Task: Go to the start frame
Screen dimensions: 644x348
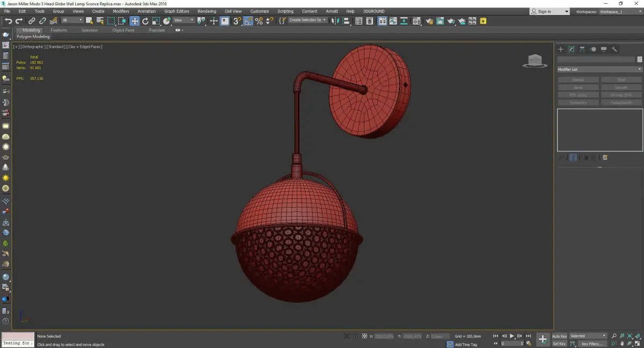Action: [x=495, y=336]
